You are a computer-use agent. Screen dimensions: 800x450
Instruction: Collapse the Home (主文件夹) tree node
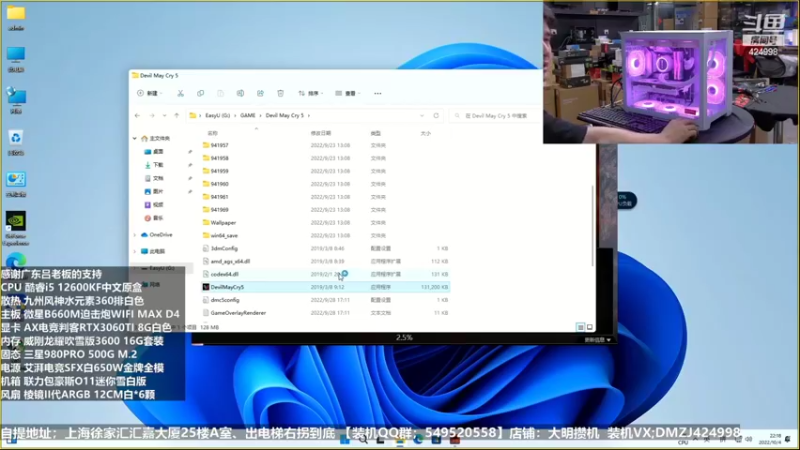click(x=135, y=138)
